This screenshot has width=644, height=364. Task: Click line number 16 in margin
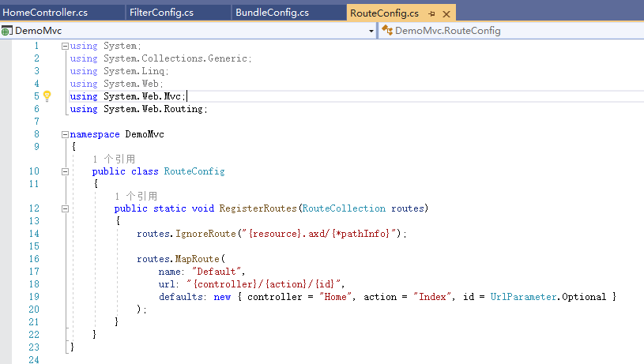pyautogui.click(x=34, y=259)
